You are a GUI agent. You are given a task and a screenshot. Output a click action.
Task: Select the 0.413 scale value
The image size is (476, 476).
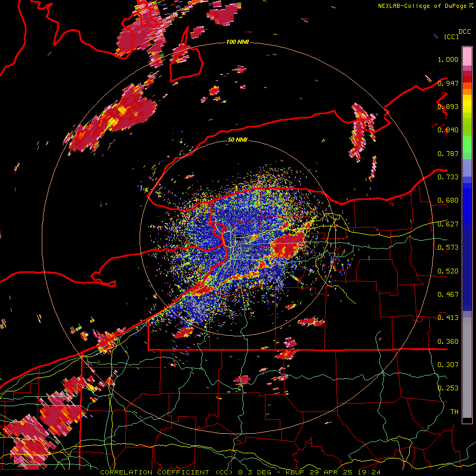pyautogui.click(x=448, y=318)
